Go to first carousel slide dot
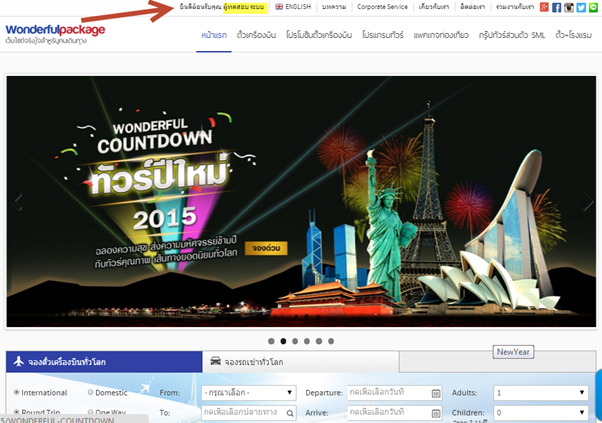 (x=271, y=341)
